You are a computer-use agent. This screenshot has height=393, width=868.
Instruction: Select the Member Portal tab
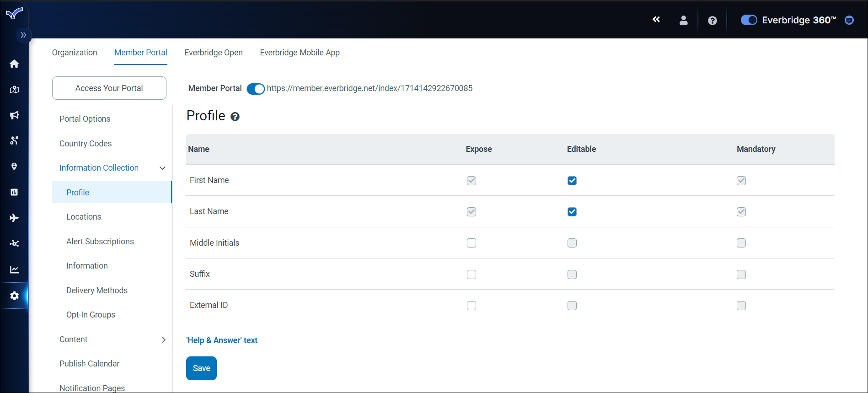(141, 53)
